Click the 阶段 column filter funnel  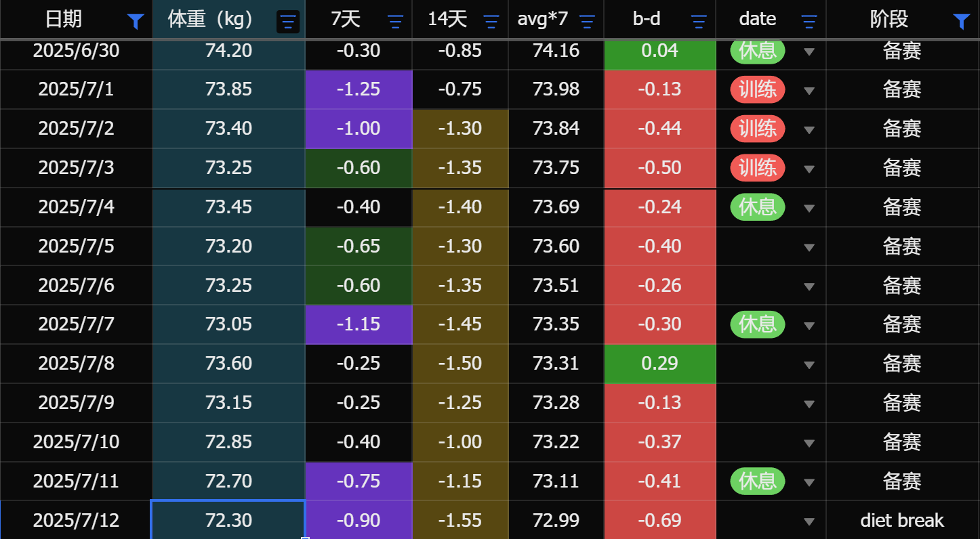coord(961,22)
